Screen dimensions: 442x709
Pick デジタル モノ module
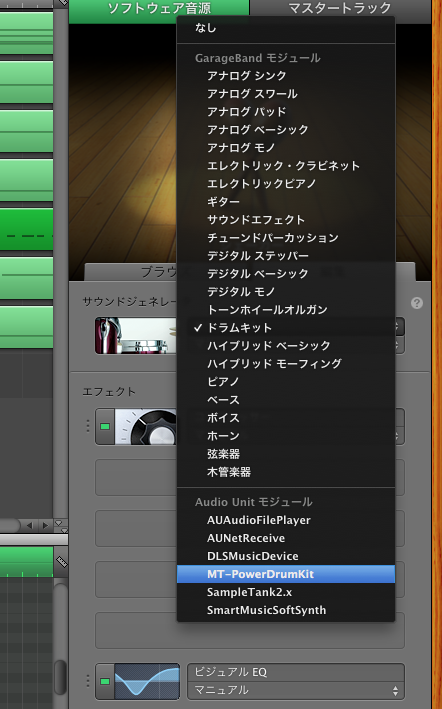(286, 292)
